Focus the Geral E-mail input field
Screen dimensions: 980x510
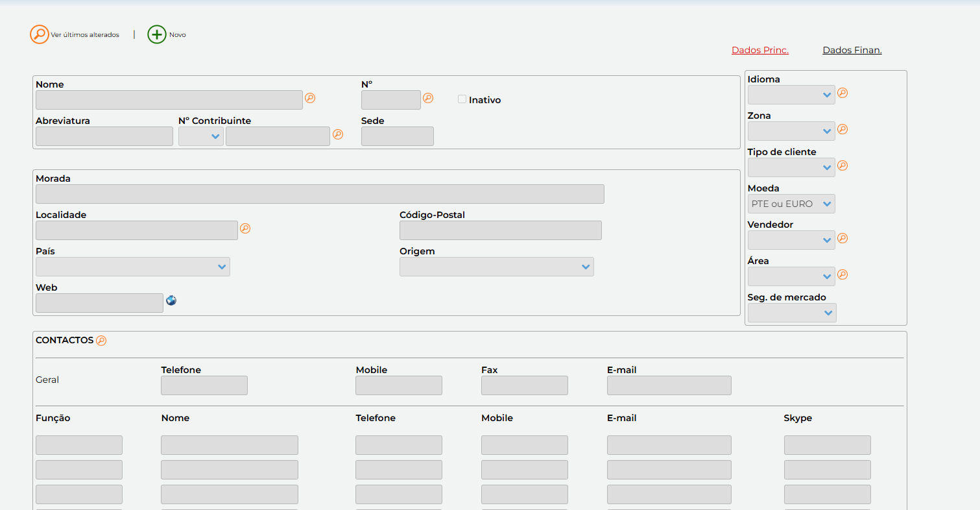[669, 385]
